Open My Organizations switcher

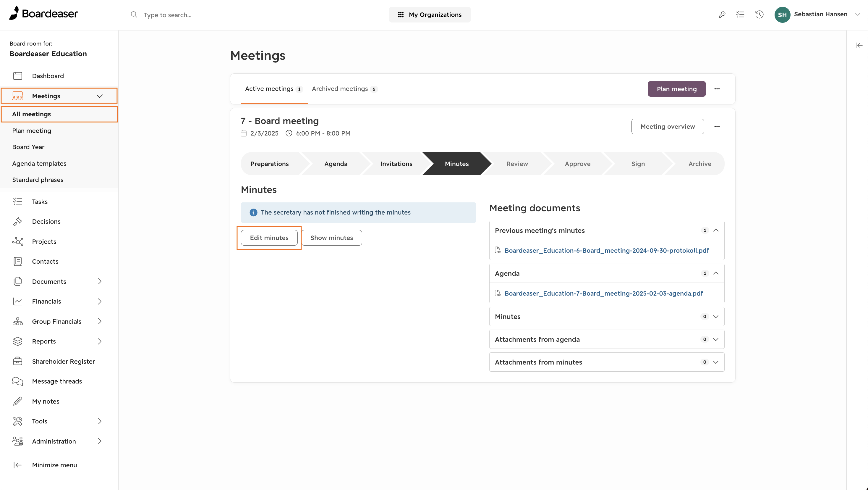pos(430,14)
